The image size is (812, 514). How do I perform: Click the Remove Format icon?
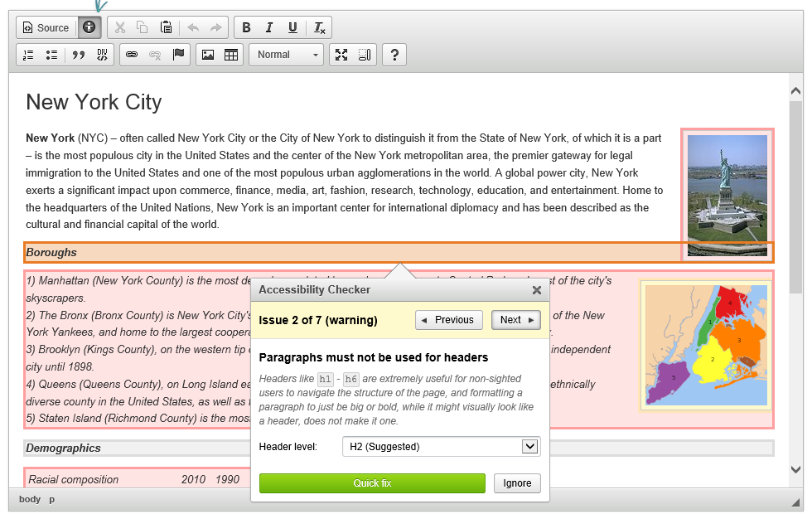coord(320,27)
